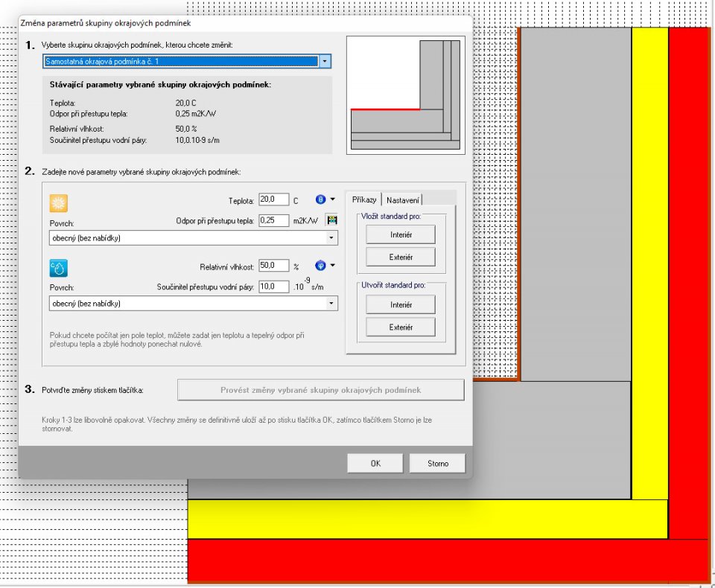The width and height of the screenshot is (715, 588).
Task: Click the blue theta icon beside Teplota
Action: (320, 199)
